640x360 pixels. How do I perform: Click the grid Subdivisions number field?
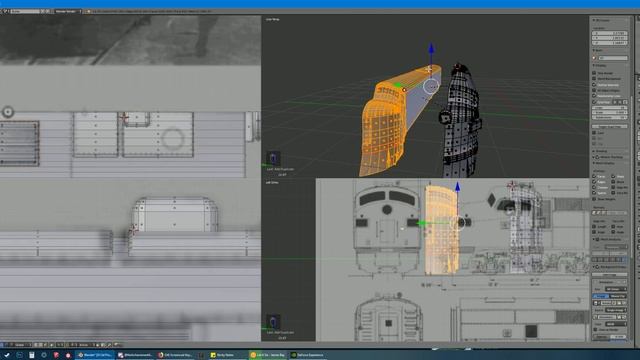[x=609, y=118]
